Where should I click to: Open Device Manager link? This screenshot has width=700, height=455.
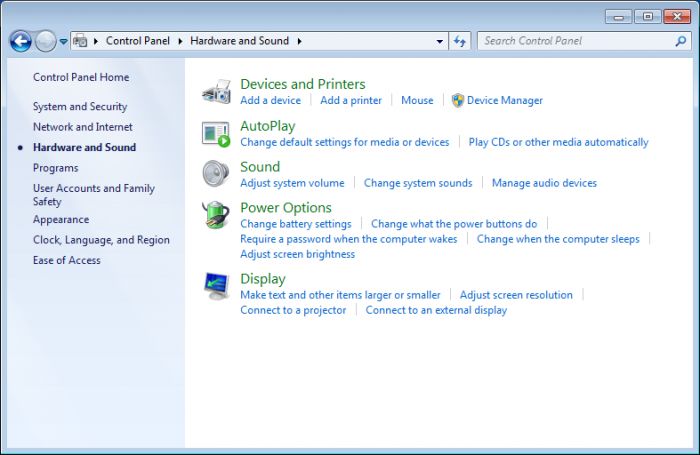click(504, 100)
